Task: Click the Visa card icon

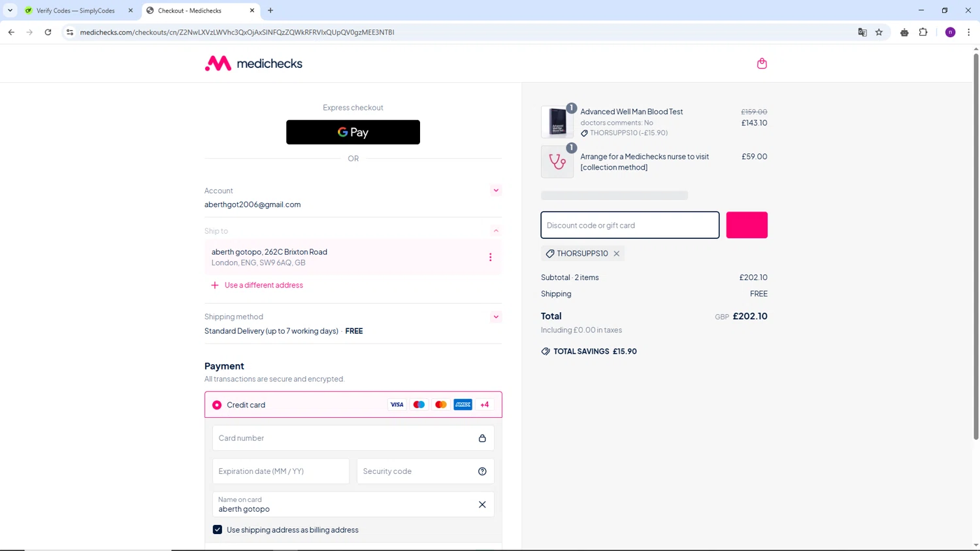Action: 397,405
